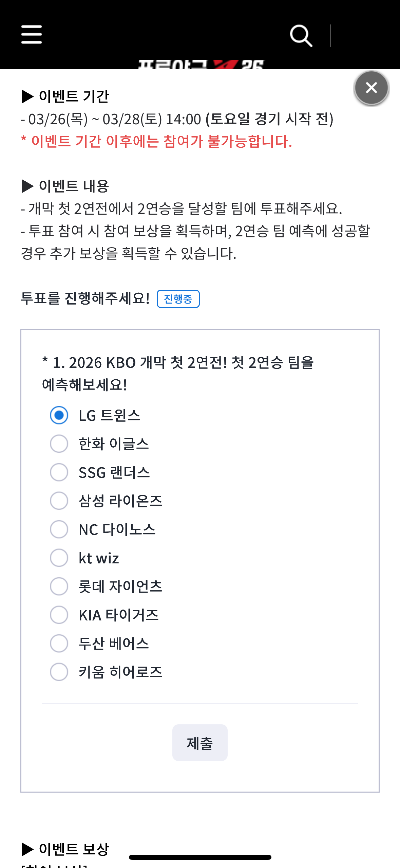Choose 한화 이글스 radio option

59,444
